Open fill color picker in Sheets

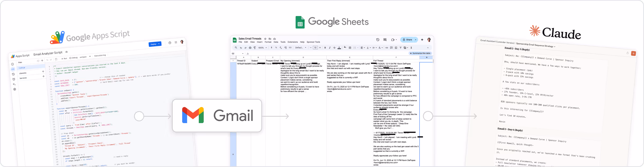[345, 47]
